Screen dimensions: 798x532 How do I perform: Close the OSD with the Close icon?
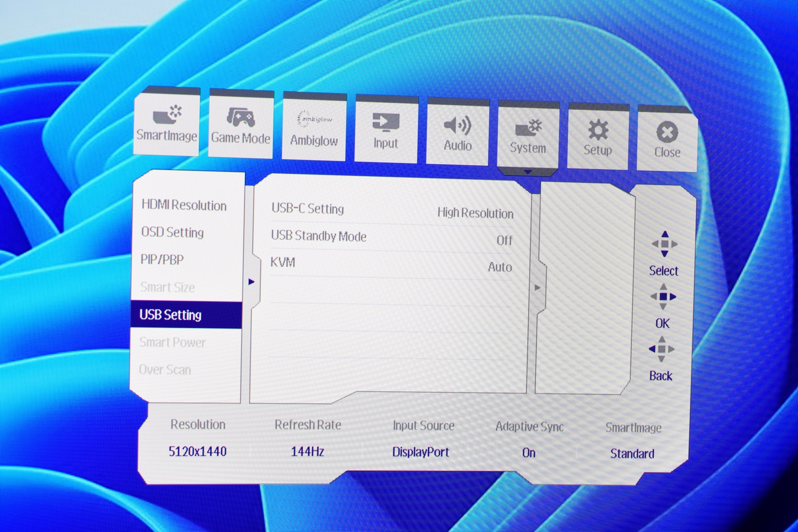(x=667, y=133)
